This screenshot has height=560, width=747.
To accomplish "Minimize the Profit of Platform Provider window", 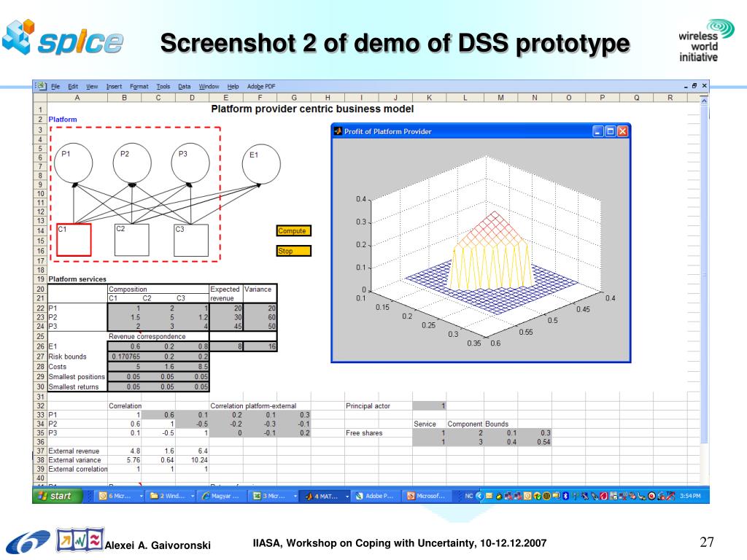I will click(598, 131).
